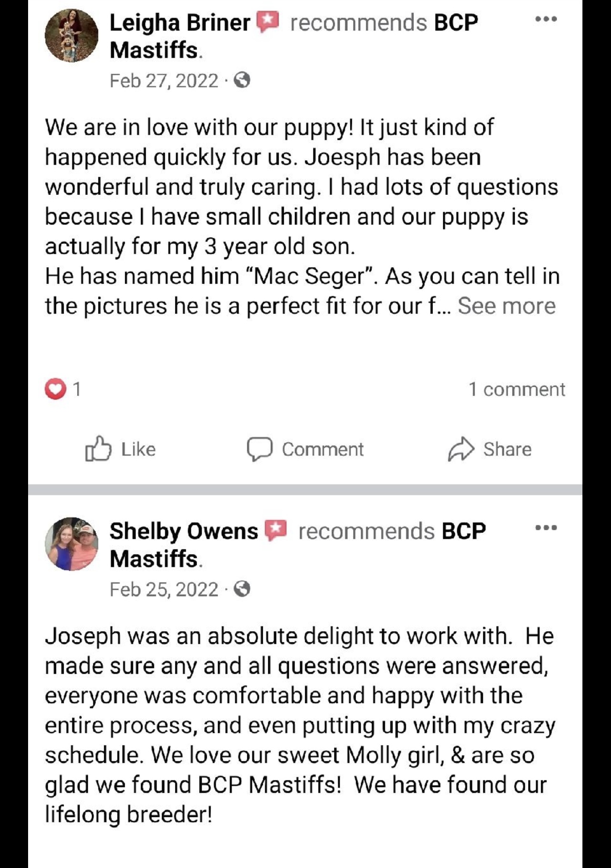Click the globe privacy icon beside Feb 25
The image size is (611, 868).
click(x=242, y=589)
